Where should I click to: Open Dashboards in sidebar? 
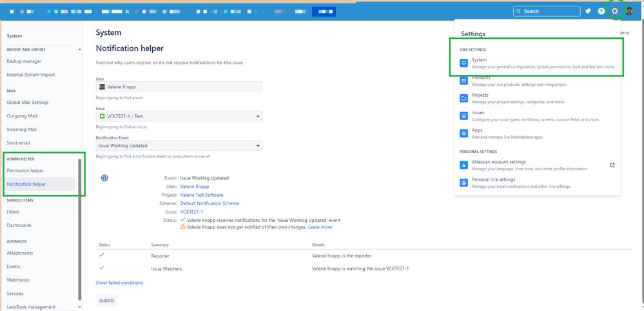pyautogui.click(x=19, y=225)
